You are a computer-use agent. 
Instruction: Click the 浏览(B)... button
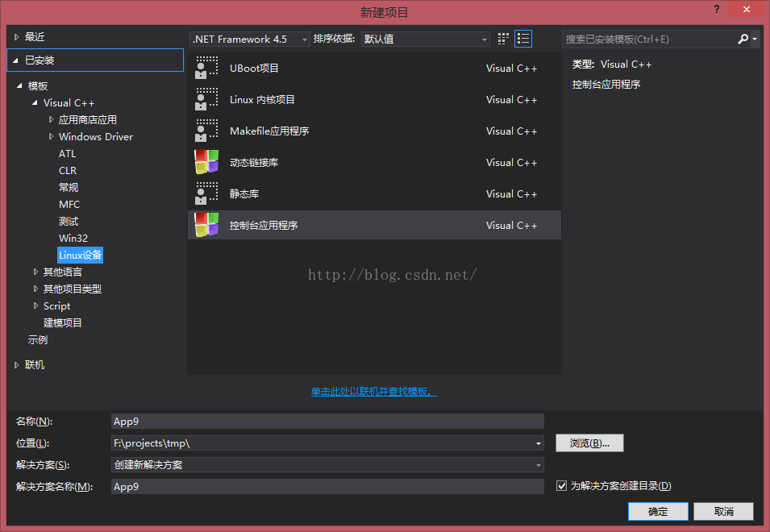[589, 443]
